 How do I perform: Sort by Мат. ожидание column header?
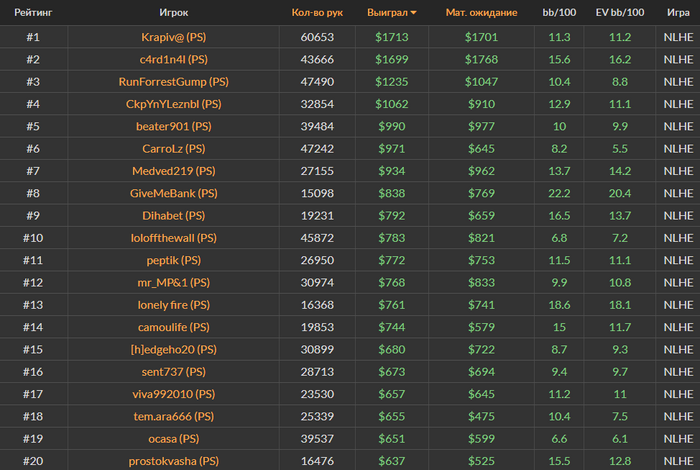pyautogui.click(x=481, y=12)
